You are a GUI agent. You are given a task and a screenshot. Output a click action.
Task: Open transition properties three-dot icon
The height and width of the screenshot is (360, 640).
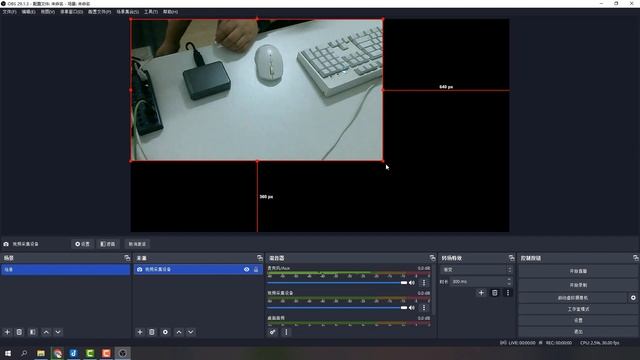pyautogui.click(x=508, y=293)
